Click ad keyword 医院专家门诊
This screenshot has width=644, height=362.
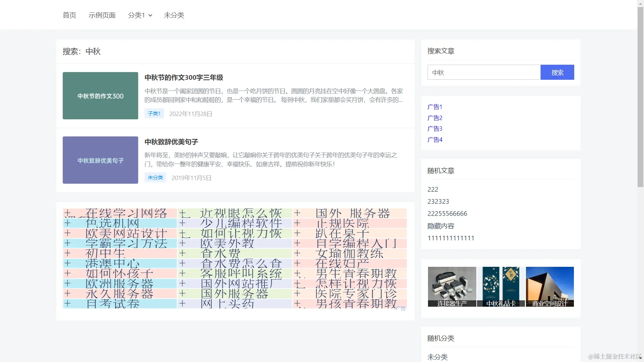coord(350,294)
